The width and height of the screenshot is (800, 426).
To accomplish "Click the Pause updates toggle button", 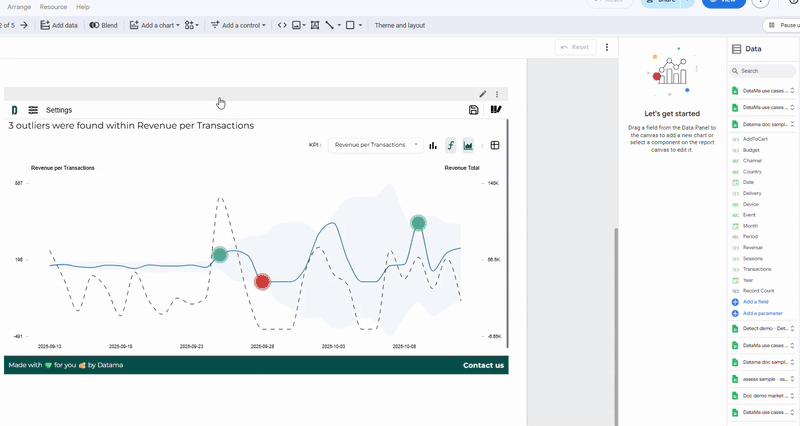I will pyautogui.click(x=781, y=25).
